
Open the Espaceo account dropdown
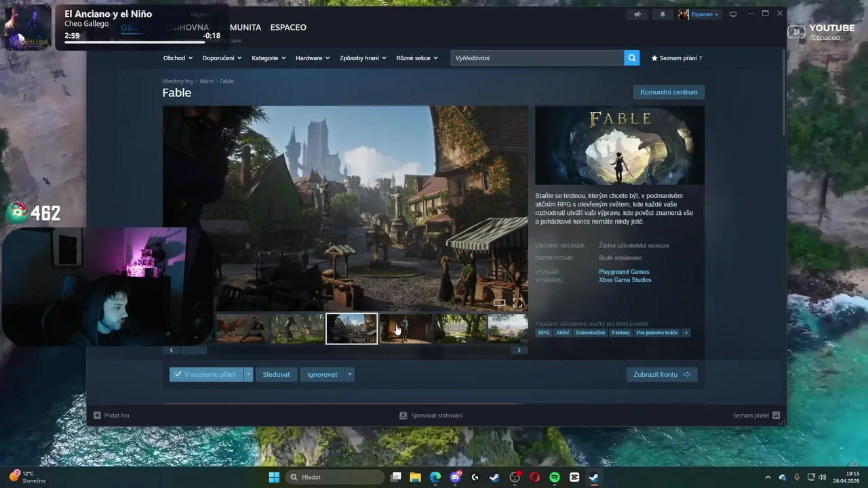(705, 14)
